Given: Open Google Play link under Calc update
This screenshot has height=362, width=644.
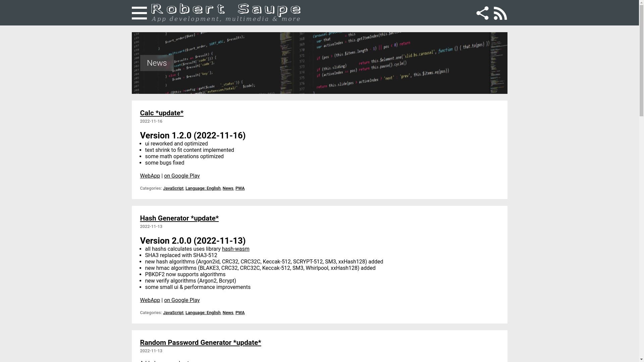Looking at the screenshot, I should 181,176.
